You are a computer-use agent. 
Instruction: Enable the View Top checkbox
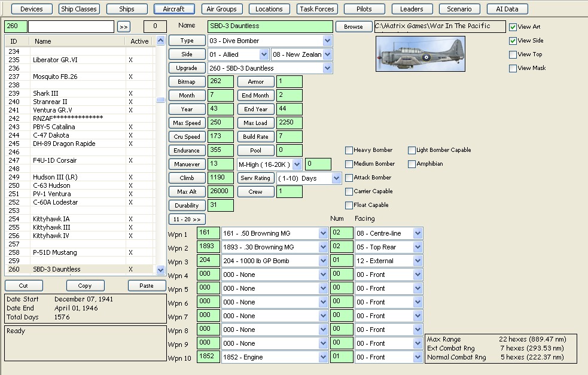(x=513, y=54)
